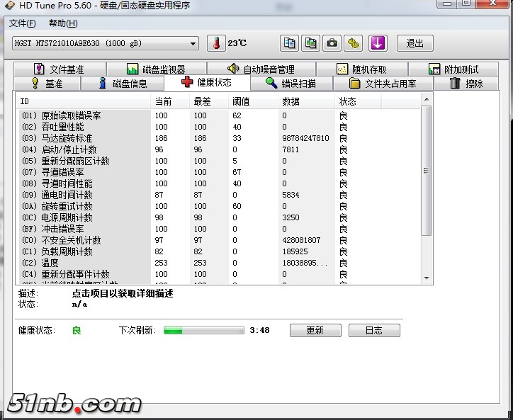The height and width of the screenshot is (420, 513).
Task: Switch to the 磁盘监视器 tab
Action: click(156, 69)
